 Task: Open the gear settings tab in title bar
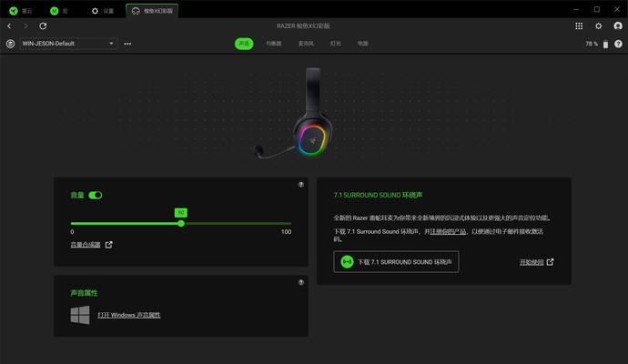click(x=103, y=11)
